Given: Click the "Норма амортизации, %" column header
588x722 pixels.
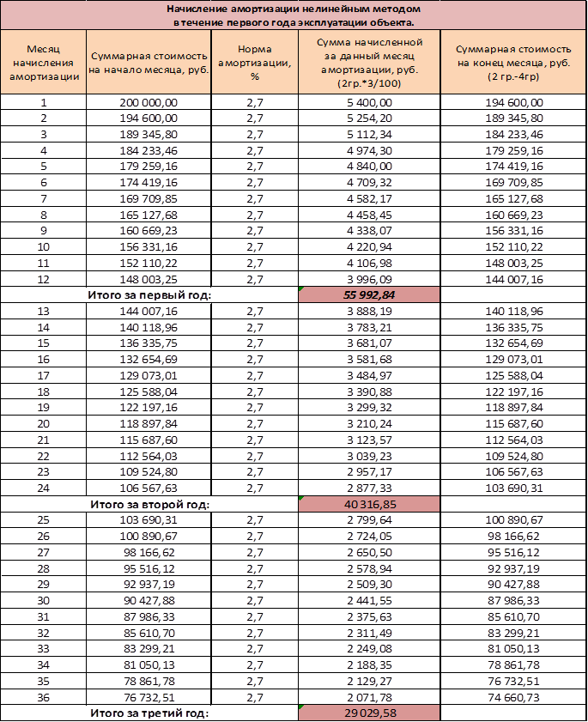Looking at the screenshot, I should pos(254,63).
